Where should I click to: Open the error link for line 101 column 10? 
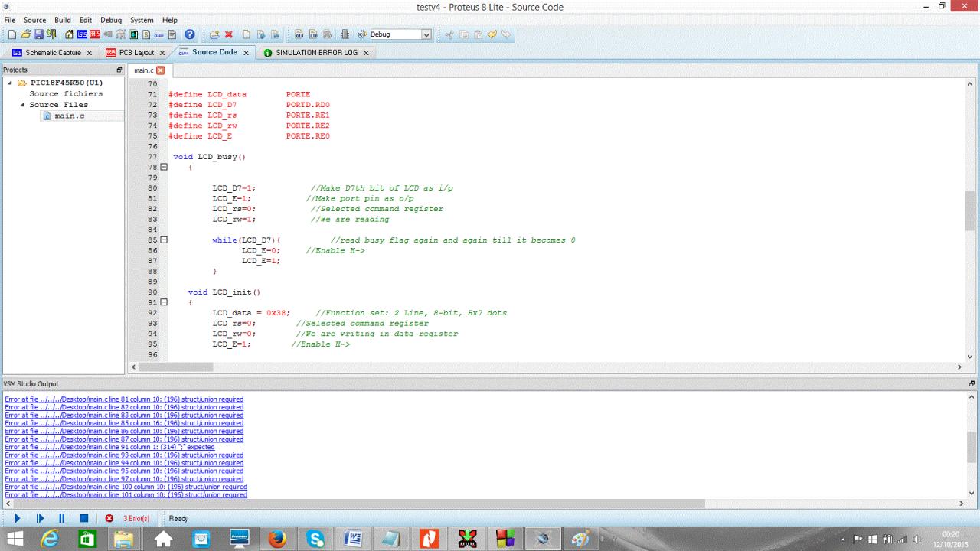[126, 495]
